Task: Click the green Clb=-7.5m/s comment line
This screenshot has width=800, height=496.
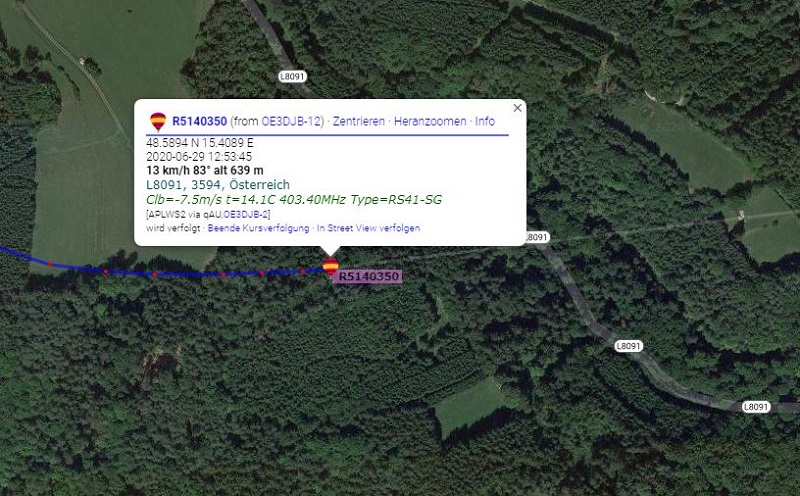Action: pyautogui.click(x=294, y=200)
